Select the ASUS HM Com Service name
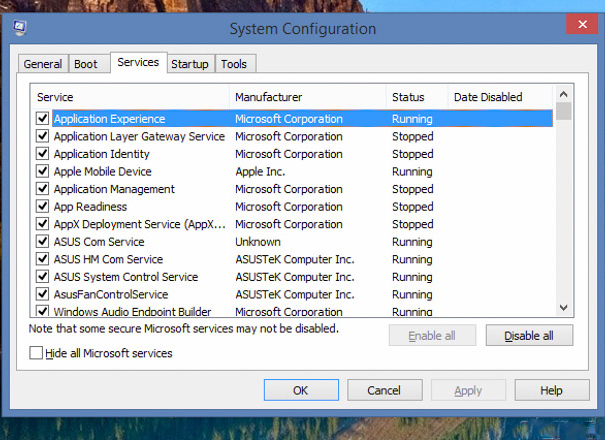 (x=108, y=259)
